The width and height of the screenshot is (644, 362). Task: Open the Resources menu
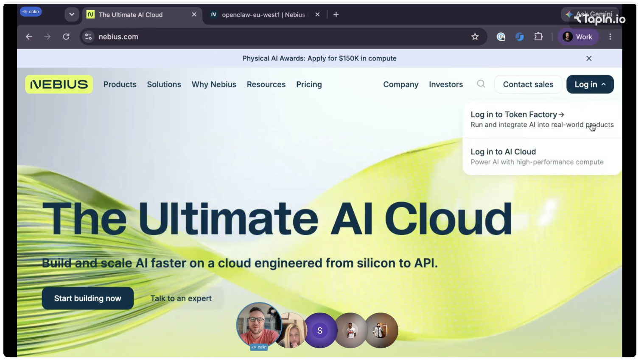(x=266, y=84)
